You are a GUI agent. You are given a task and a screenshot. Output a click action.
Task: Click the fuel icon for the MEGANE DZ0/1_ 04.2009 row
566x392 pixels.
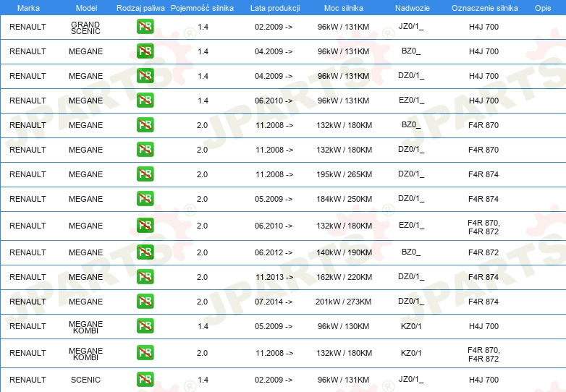[x=145, y=75]
